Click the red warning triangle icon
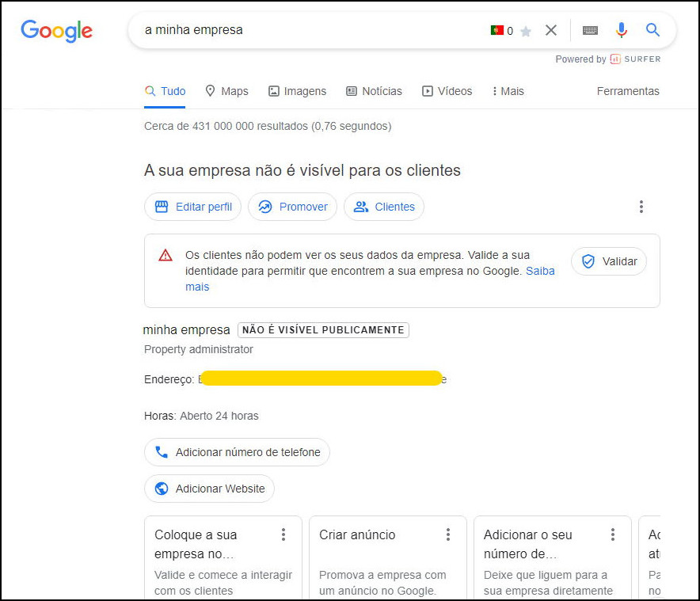Screen dimensions: 700x601 [165, 256]
